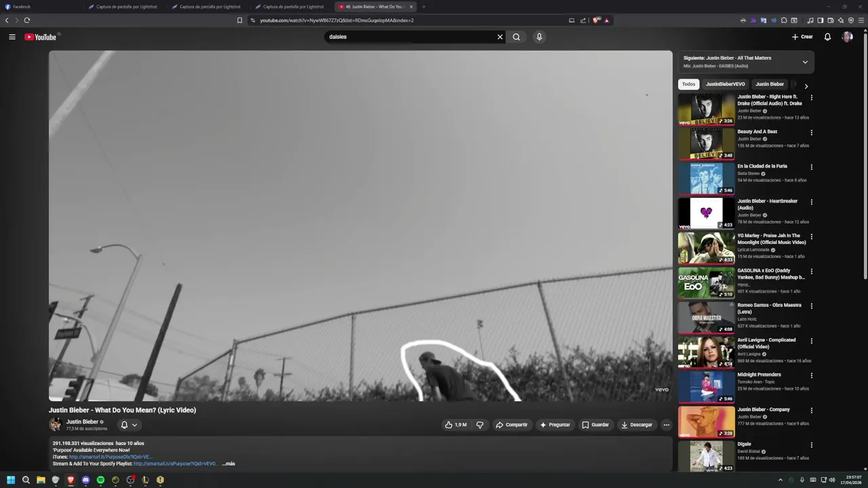Bookmark this page in the address bar

point(239,20)
